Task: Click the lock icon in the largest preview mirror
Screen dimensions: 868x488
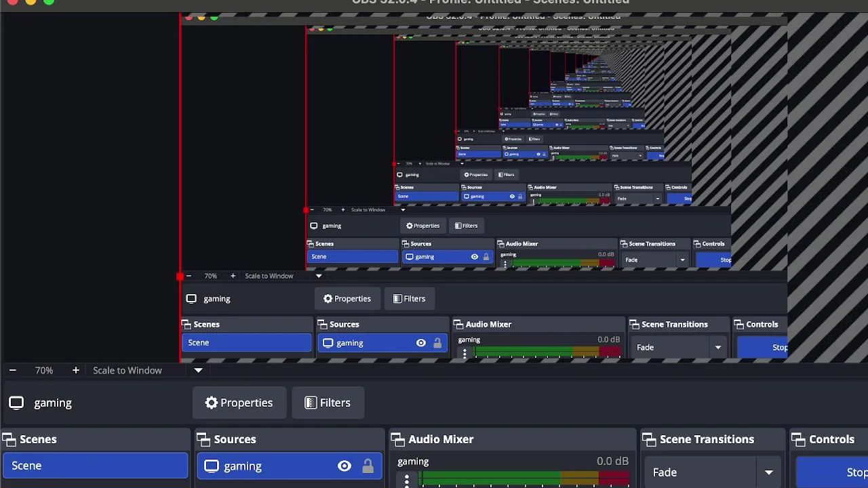Action: 437,343
